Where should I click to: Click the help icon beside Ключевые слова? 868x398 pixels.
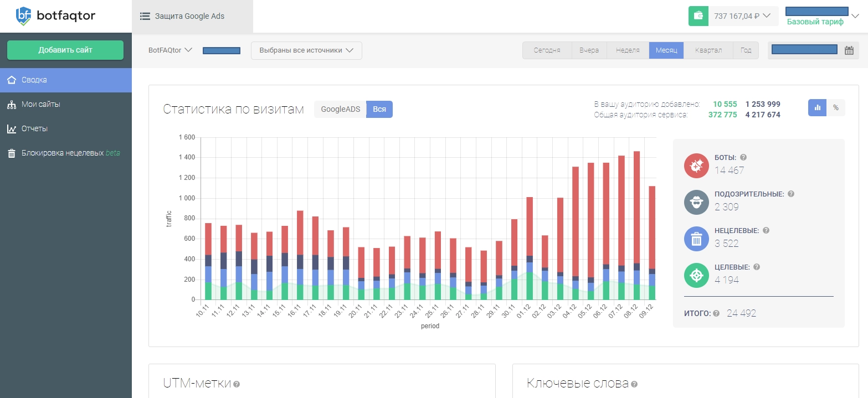[634, 384]
